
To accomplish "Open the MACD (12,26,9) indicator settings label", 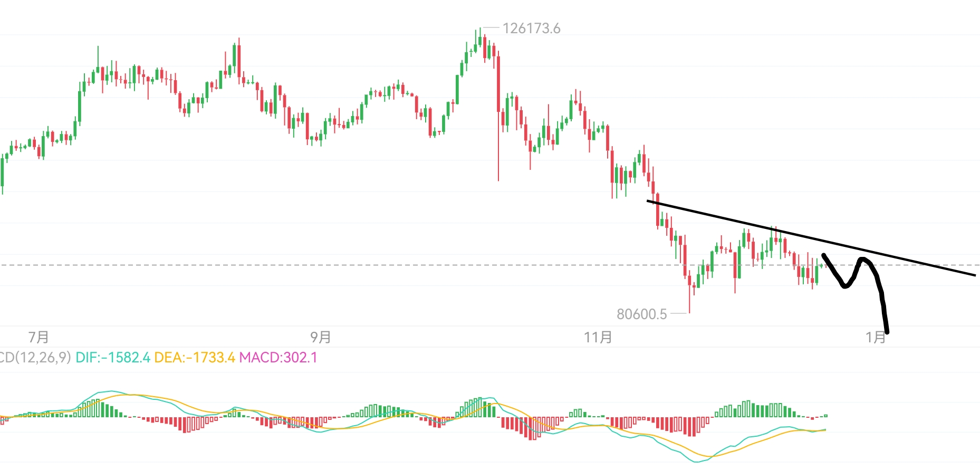I will [x=35, y=358].
